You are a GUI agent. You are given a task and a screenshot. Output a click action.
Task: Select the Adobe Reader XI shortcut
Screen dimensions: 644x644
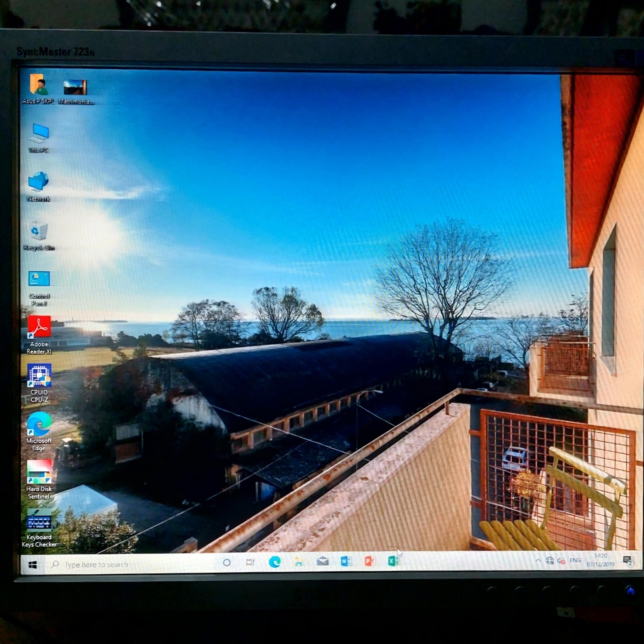39,335
